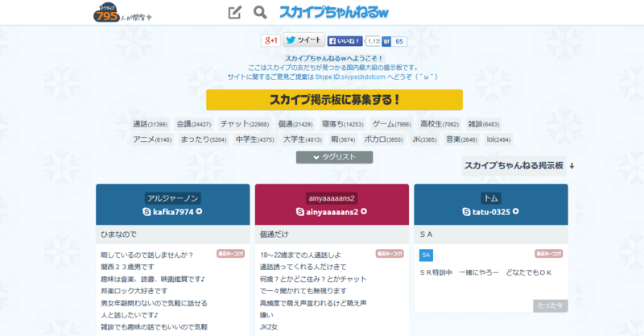644x336 pixels.
Task: Click the kafka7974 Skype ID
Action: [x=173, y=212]
